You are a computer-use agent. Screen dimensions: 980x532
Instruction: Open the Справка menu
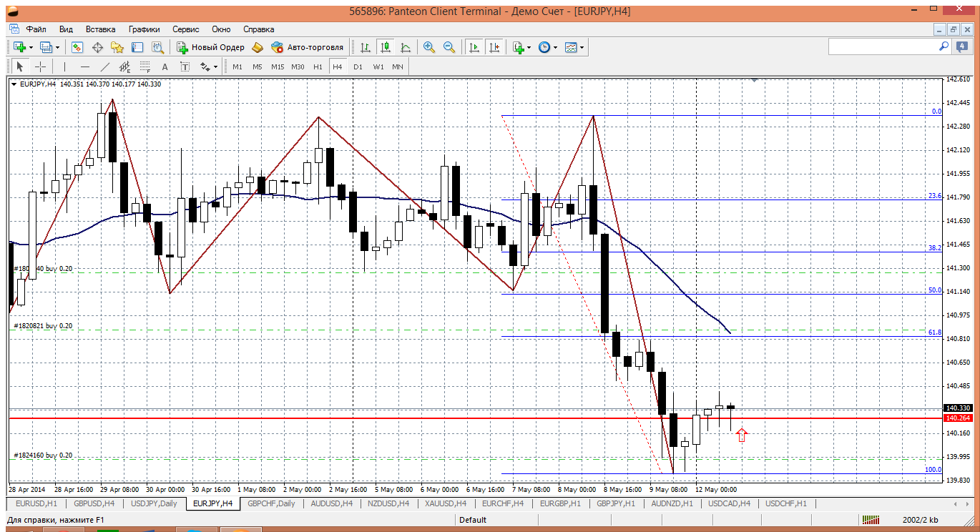pos(258,29)
